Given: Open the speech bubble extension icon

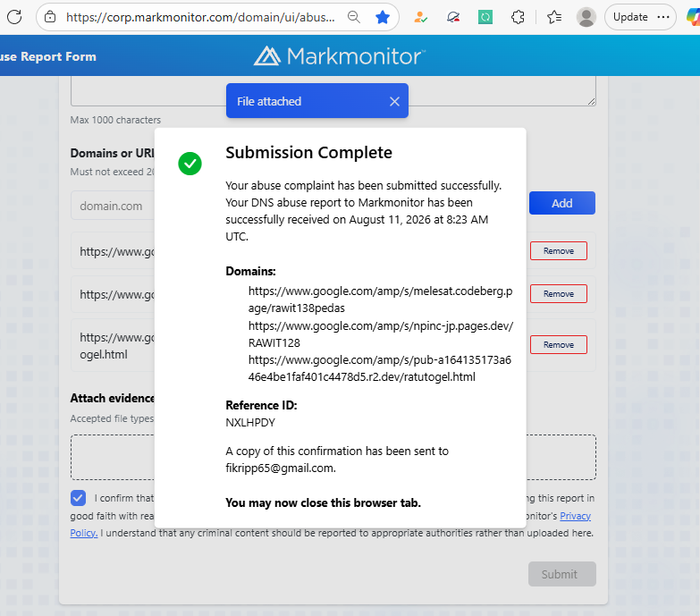Looking at the screenshot, I should 453,17.
